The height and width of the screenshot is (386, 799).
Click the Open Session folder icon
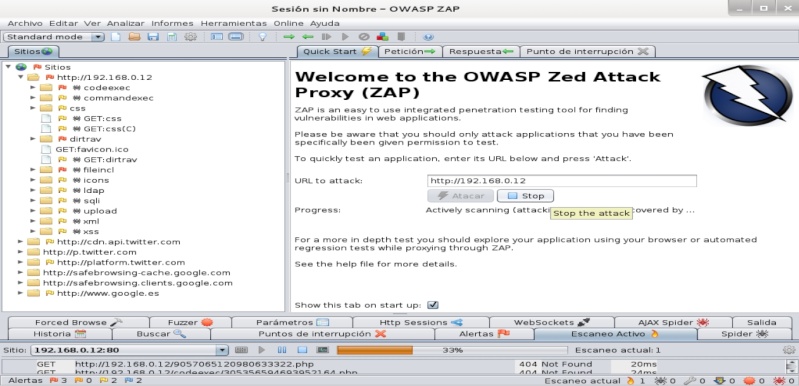coord(135,37)
